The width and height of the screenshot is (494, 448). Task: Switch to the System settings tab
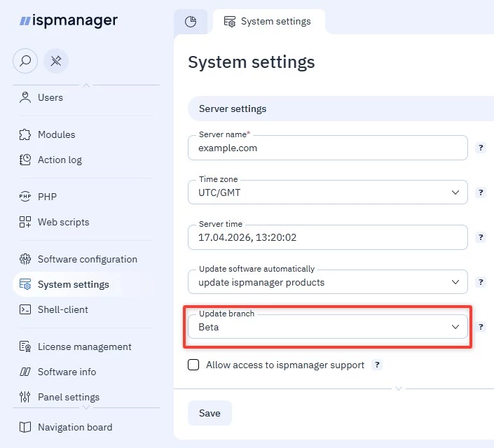coord(268,22)
